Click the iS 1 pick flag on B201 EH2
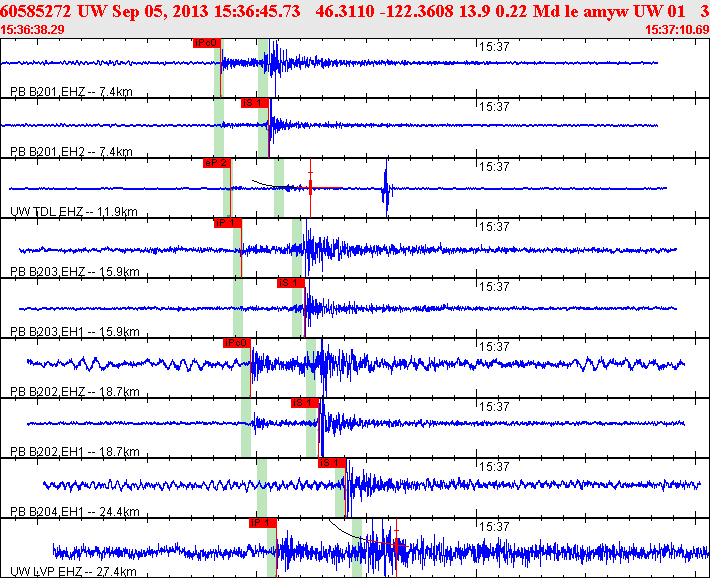The width and height of the screenshot is (710, 578). [x=255, y=103]
